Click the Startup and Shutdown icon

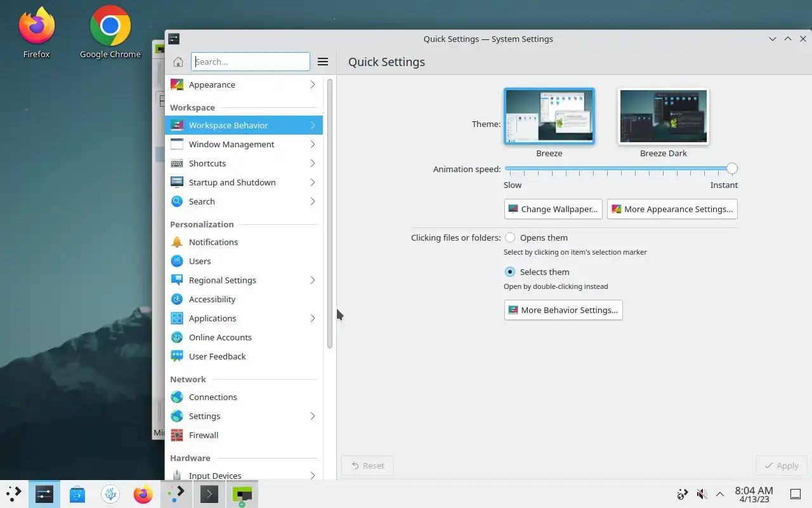(177, 182)
